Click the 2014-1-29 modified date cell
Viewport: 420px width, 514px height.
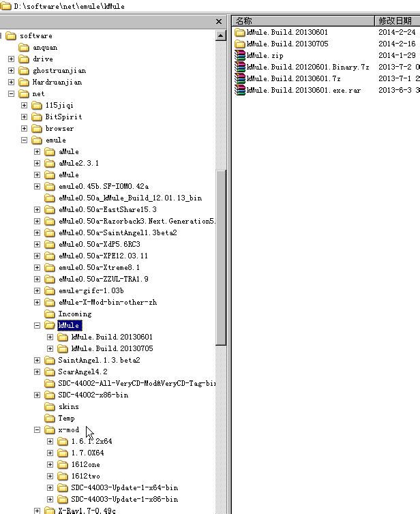(397, 55)
